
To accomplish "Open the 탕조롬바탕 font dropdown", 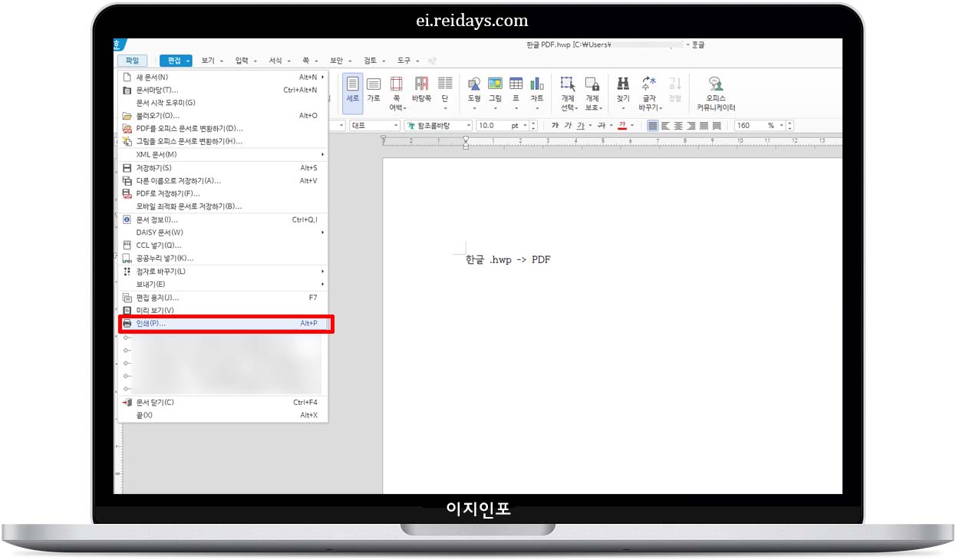I will 437,125.
